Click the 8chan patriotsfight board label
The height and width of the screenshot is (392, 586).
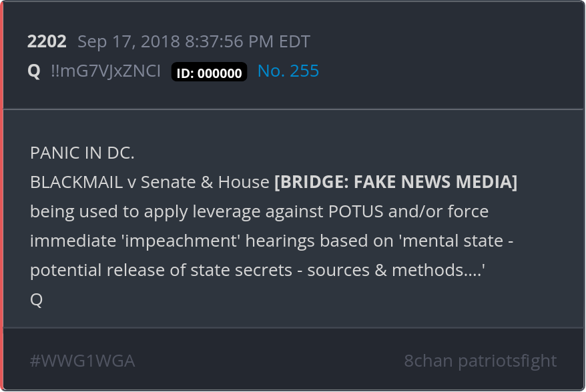(x=481, y=361)
